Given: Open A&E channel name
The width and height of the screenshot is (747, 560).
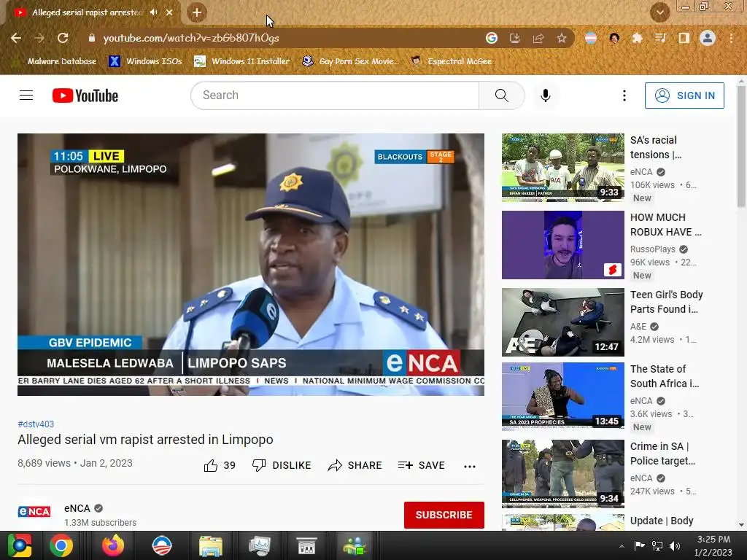Looking at the screenshot, I should (638, 326).
